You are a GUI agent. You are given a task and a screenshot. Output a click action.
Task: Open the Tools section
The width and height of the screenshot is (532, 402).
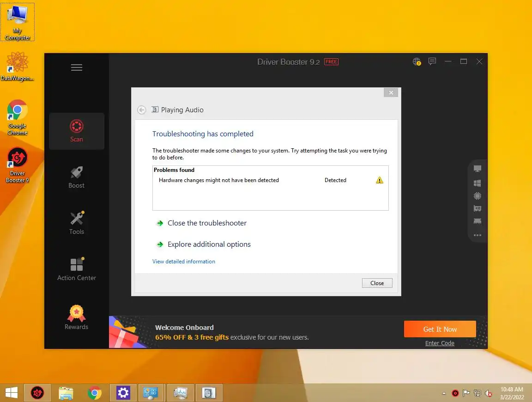[76, 223]
